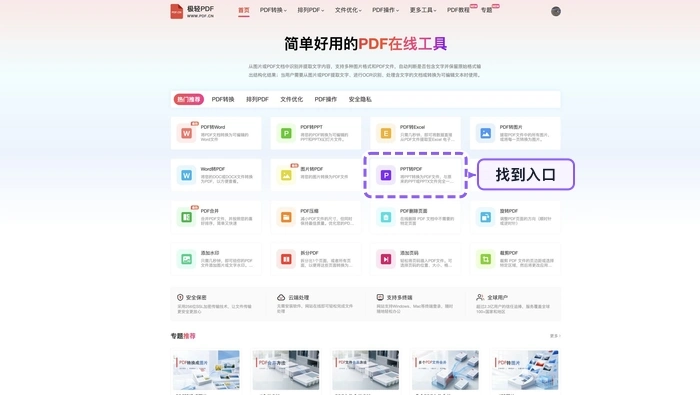This screenshot has height=395, width=700.
Task: Click the PDF合并 green merge icon
Action: 187,217
